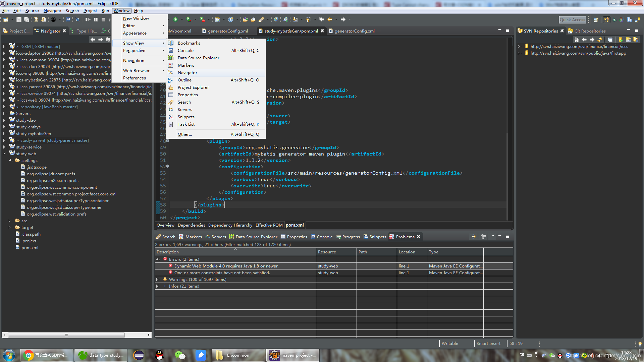Select Console in Show View submenu
Viewport: 644px width, 362px height.
click(x=216, y=51)
